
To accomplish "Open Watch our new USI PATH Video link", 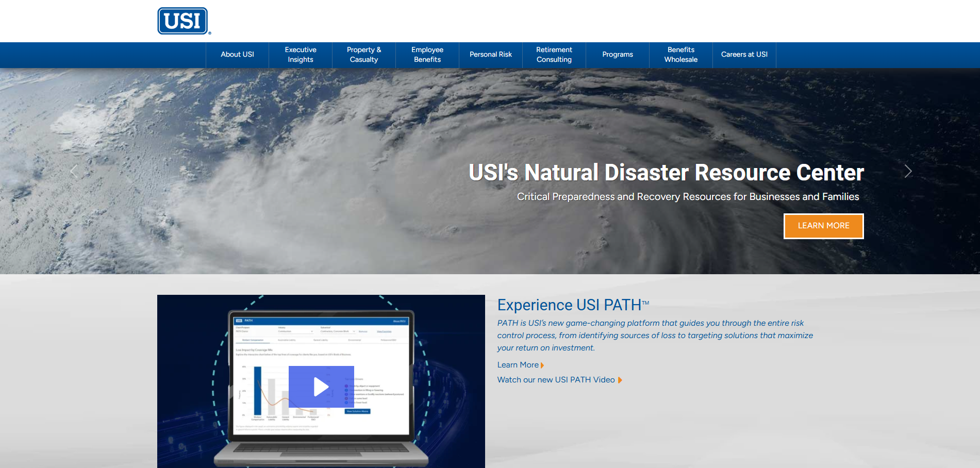I will tap(556, 380).
